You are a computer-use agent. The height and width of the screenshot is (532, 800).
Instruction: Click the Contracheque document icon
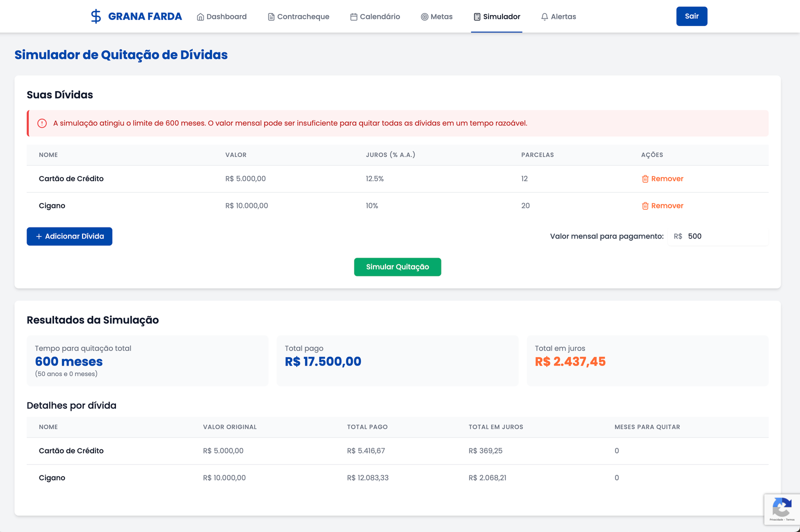tap(270, 16)
